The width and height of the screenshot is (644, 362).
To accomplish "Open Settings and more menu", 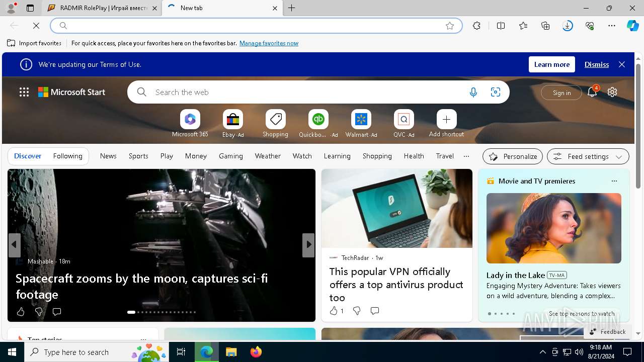I will [x=612, y=26].
